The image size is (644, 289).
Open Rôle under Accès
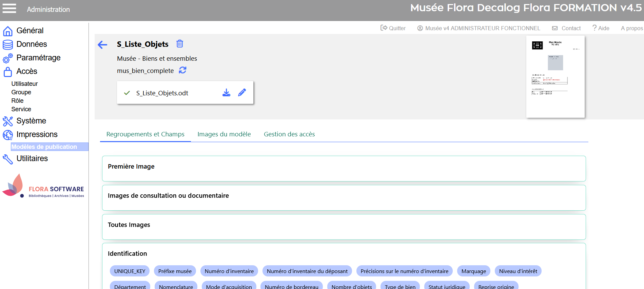17,101
